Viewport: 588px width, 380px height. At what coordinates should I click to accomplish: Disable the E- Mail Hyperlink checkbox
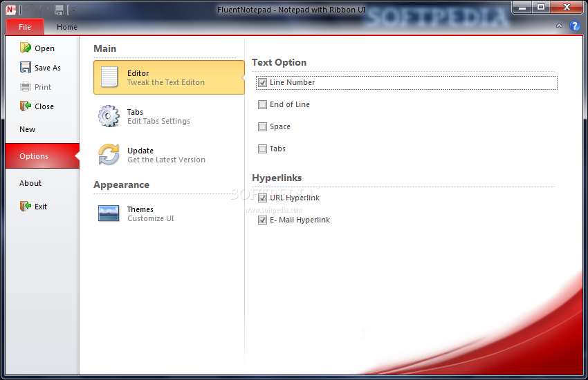(262, 220)
